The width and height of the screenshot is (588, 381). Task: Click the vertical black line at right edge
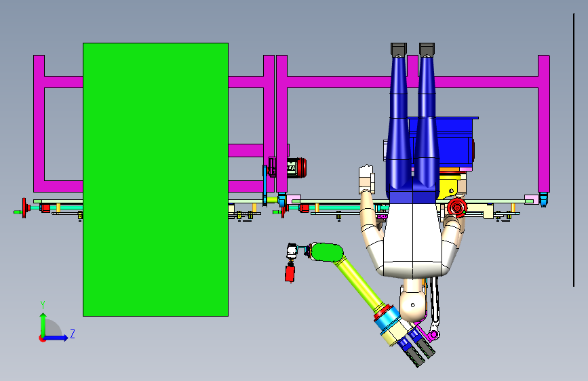point(574,150)
